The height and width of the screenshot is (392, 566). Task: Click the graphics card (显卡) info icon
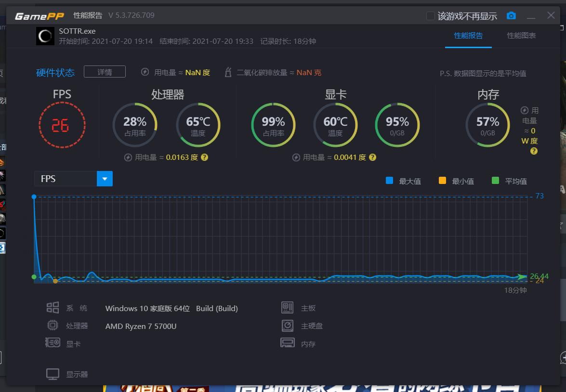click(x=53, y=342)
